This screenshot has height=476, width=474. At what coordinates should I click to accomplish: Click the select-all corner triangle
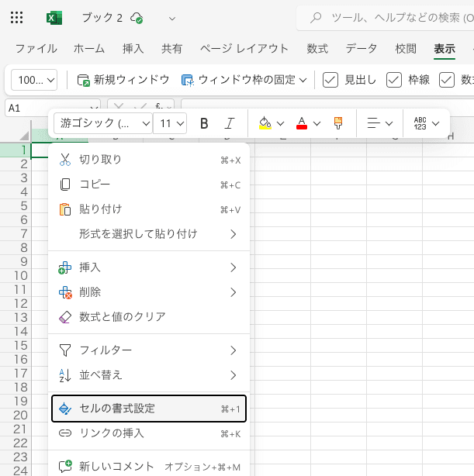(x=24, y=136)
